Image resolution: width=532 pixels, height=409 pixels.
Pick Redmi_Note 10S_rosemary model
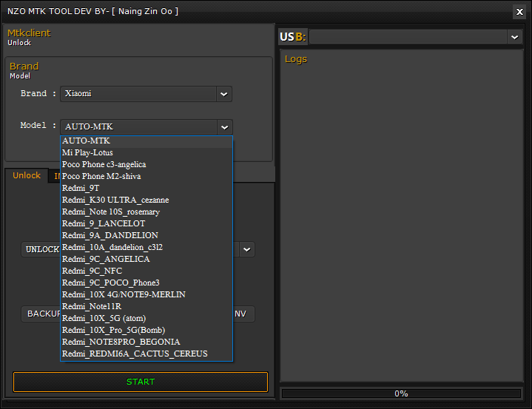[x=111, y=212]
